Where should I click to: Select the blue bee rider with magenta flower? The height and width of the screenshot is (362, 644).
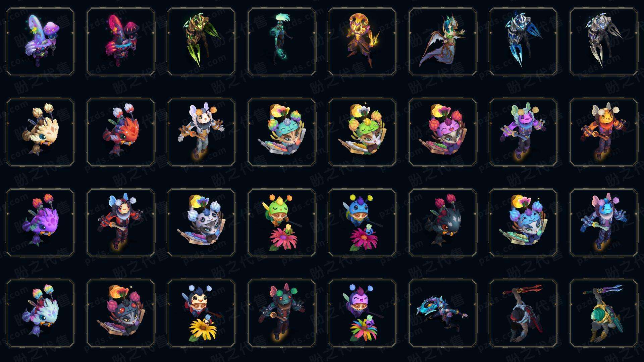click(362, 223)
